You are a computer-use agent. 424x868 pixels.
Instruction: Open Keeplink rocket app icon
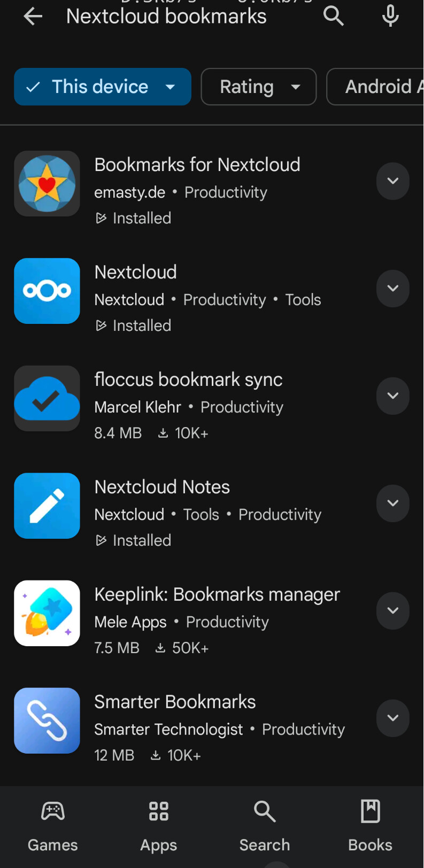[x=47, y=613]
